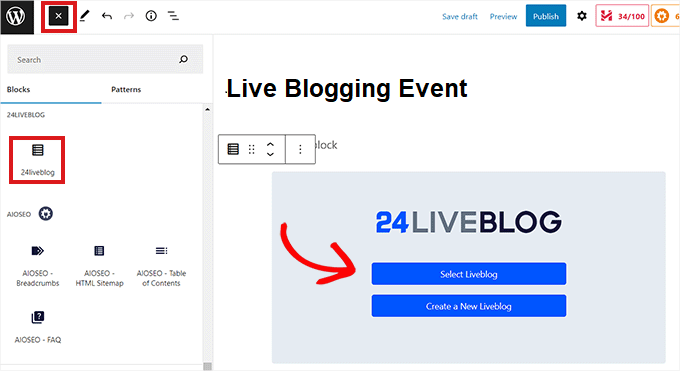This screenshot has height=371, width=680.
Task: Click the WordPress logo icon
Action: click(16, 16)
